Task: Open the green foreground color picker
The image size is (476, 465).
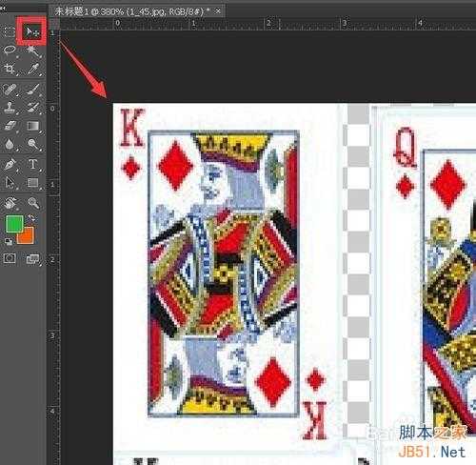Action: (x=13, y=223)
